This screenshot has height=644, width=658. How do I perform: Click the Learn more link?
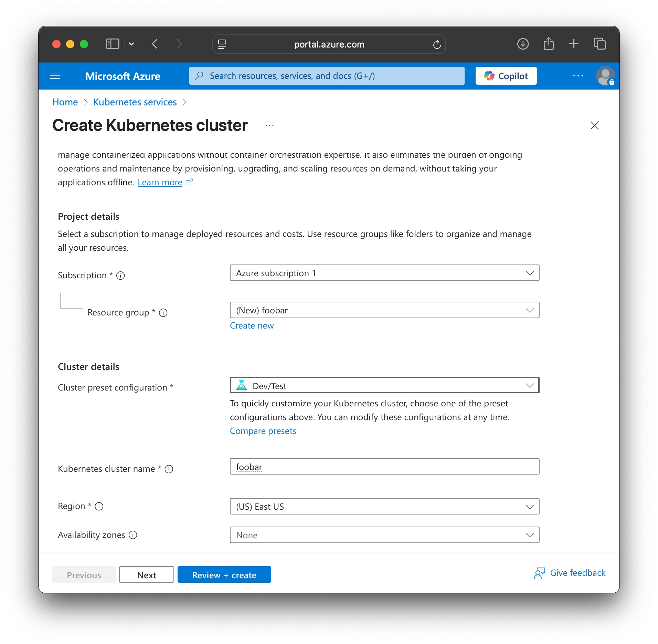tap(160, 182)
